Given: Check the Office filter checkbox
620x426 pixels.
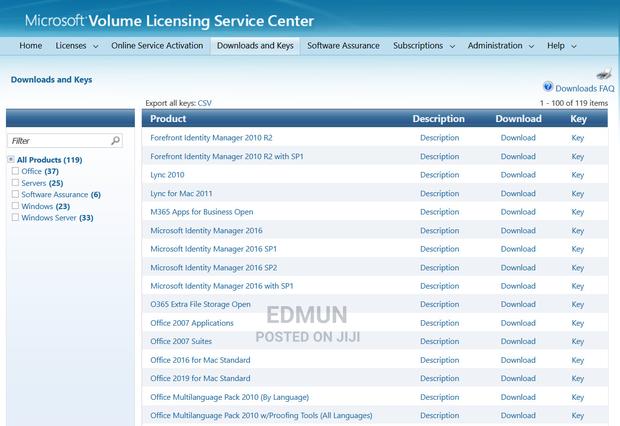Looking at the screenshot, I should [14, 171].
